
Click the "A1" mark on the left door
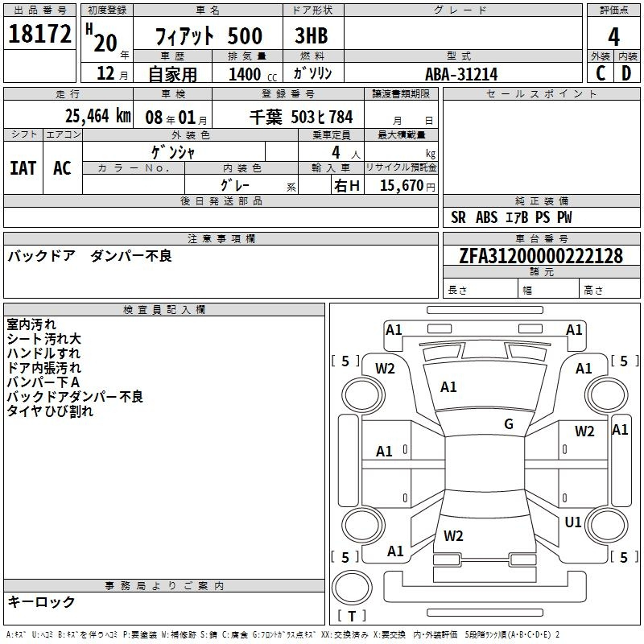tap(384, 452)
